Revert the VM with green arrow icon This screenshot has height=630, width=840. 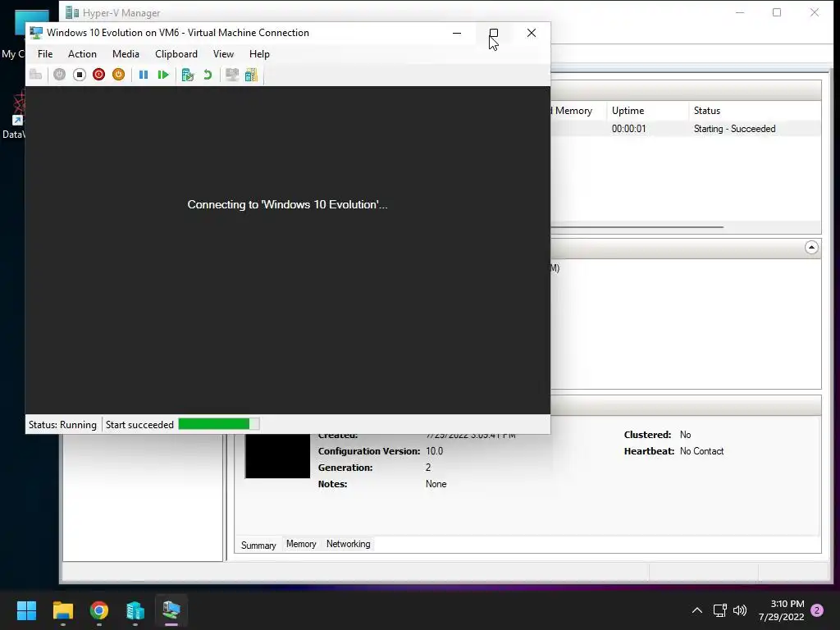pos(208,75)
